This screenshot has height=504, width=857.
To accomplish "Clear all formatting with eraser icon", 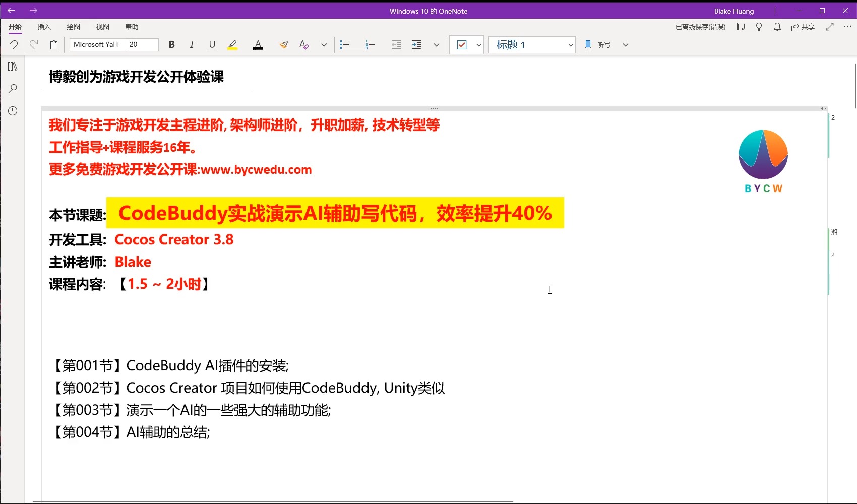I will [304, 45].
